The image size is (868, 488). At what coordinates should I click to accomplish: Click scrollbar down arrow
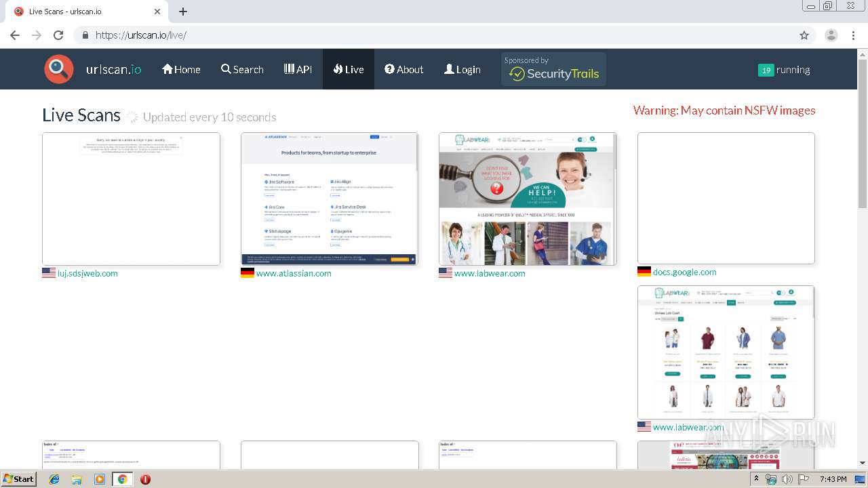863,463
